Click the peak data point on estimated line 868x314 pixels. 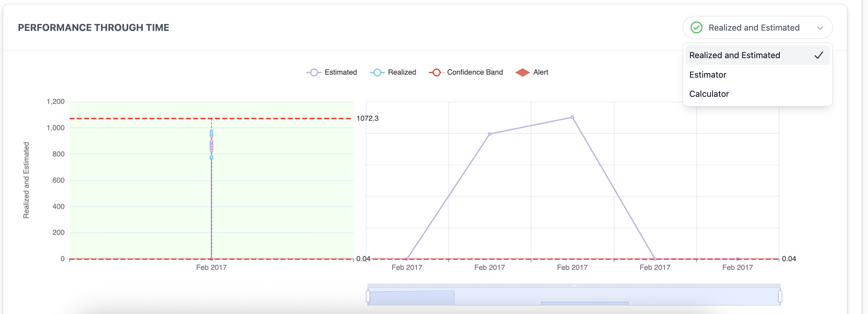point(572,117)
